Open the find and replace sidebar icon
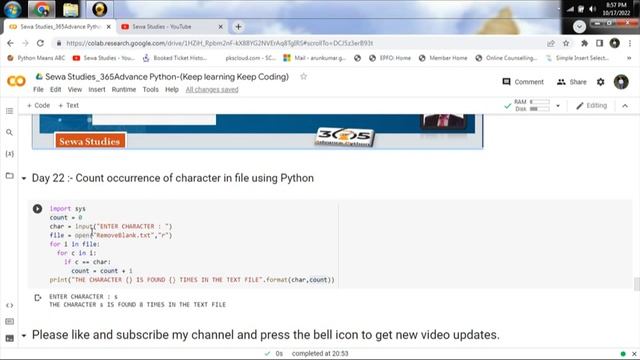This screenshot has width=640, height=360. [9, 132]
